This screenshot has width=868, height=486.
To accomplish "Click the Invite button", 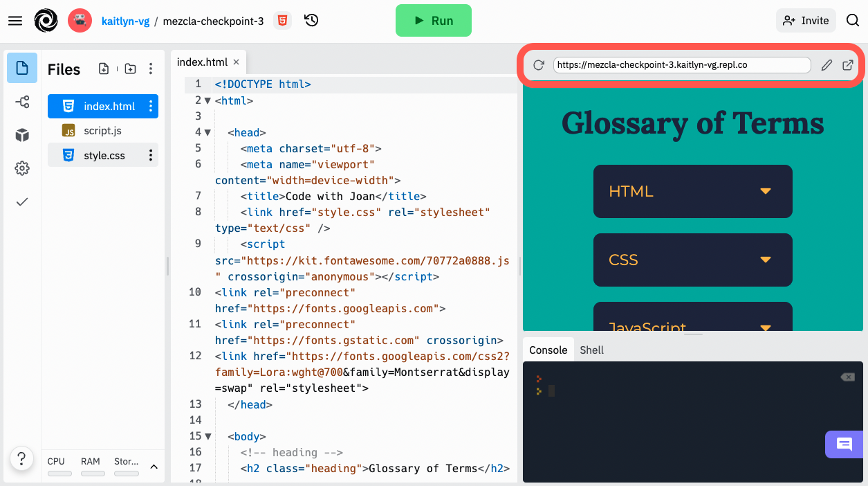I will [x=806, y=21].
